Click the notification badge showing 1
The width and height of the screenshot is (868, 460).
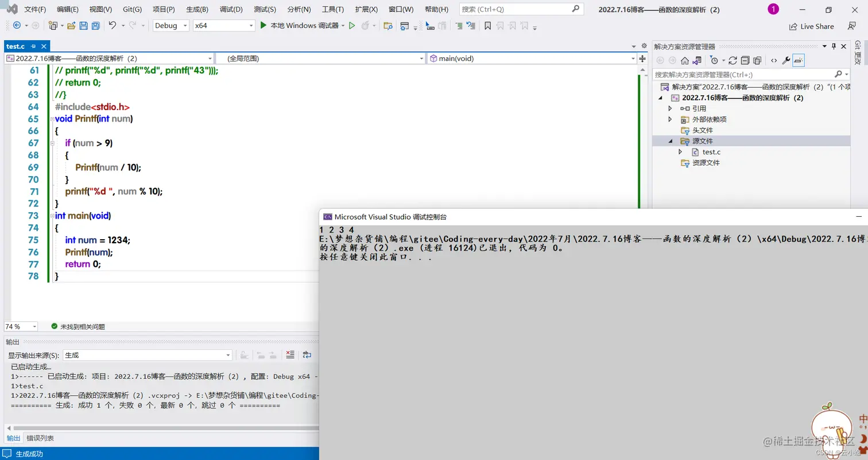773,9
